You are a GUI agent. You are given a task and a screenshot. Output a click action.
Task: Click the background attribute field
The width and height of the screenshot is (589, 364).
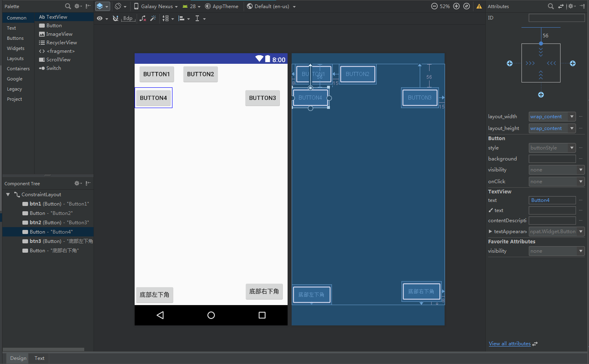(x=552, y=159)
